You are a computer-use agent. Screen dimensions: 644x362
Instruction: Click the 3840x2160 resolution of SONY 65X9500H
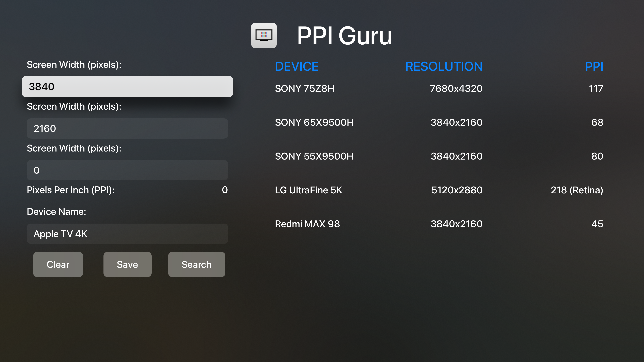(457, 122)
